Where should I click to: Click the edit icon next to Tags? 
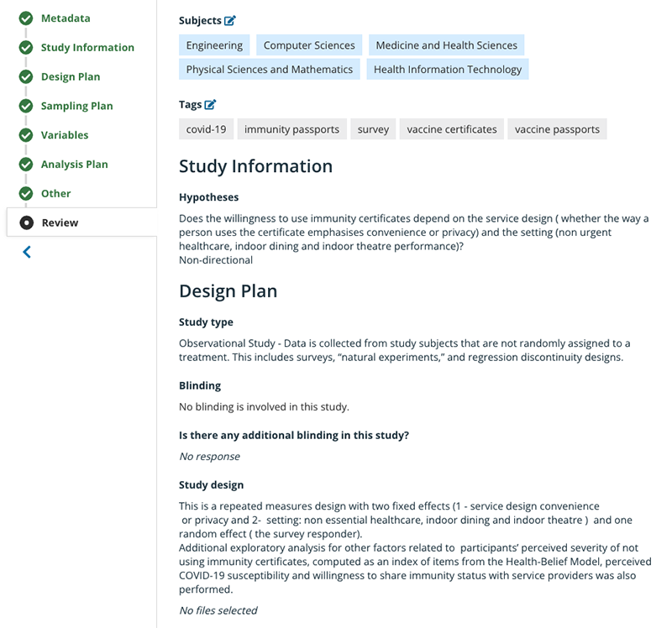(x=211, y=104)
